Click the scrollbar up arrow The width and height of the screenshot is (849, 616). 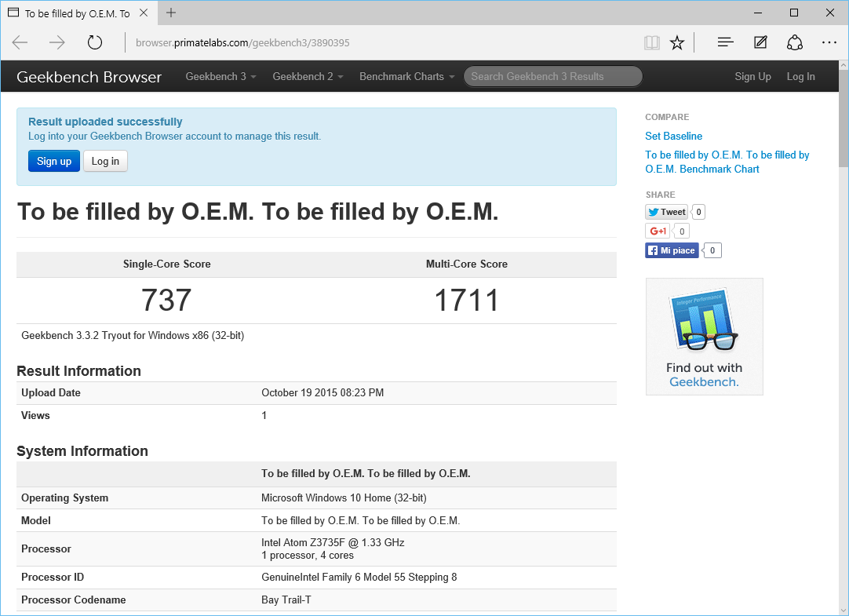click(844, 65)
